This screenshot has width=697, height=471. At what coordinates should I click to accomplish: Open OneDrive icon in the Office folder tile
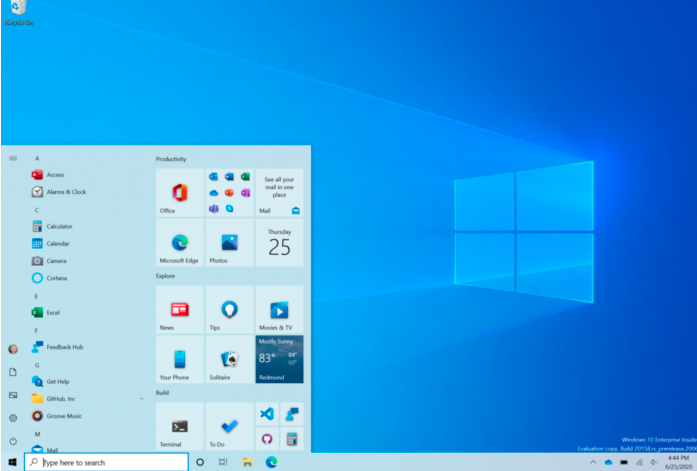tap(214, 193)
